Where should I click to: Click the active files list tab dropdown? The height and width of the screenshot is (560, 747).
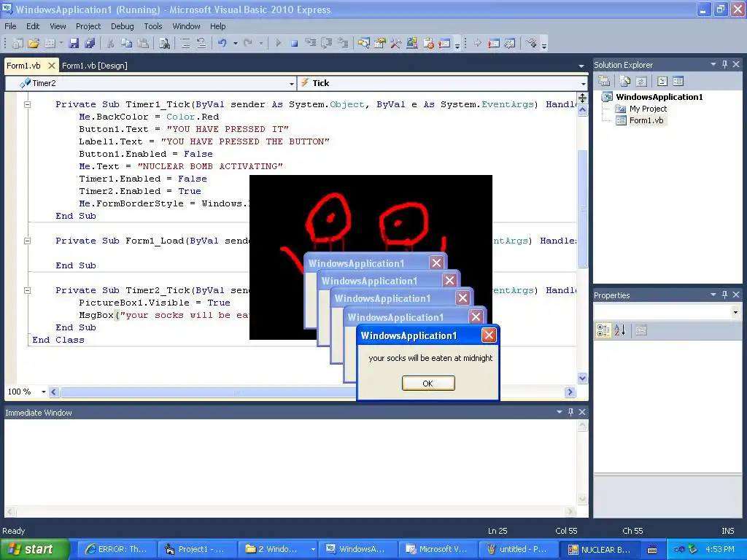581,66
